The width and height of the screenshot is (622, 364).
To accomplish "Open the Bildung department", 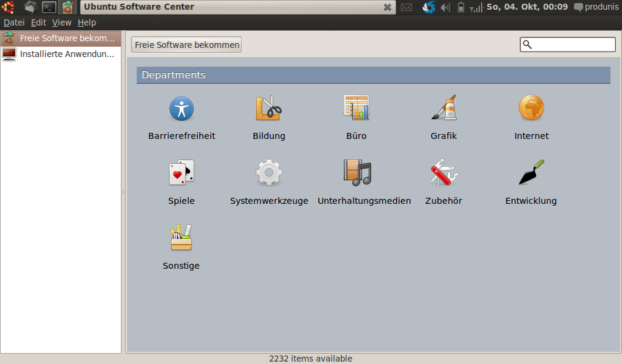I will (x=269, y=118).
